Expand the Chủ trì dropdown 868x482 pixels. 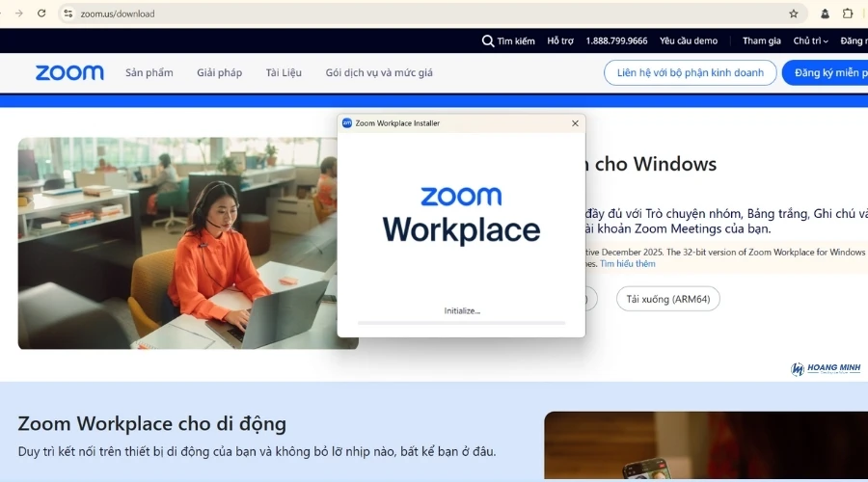click(810, 40)
